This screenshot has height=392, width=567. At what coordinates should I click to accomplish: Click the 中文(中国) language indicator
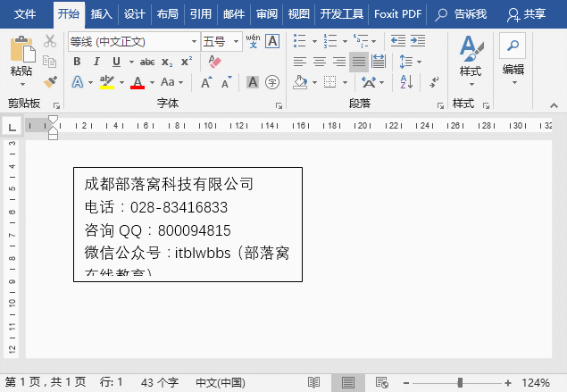coord(221,382)
